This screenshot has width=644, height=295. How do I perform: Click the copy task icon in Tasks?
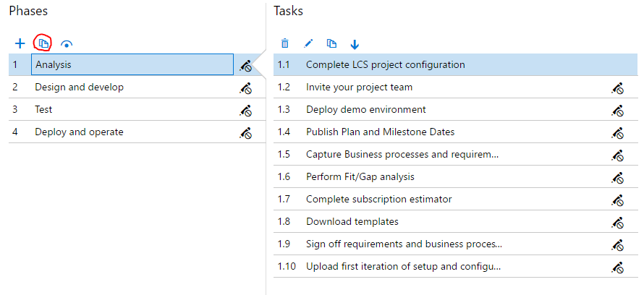(331, 44)
